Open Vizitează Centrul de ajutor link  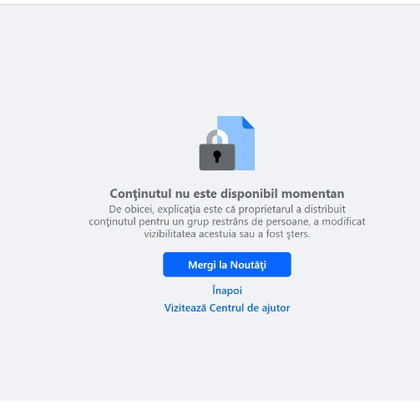(227, 308)
